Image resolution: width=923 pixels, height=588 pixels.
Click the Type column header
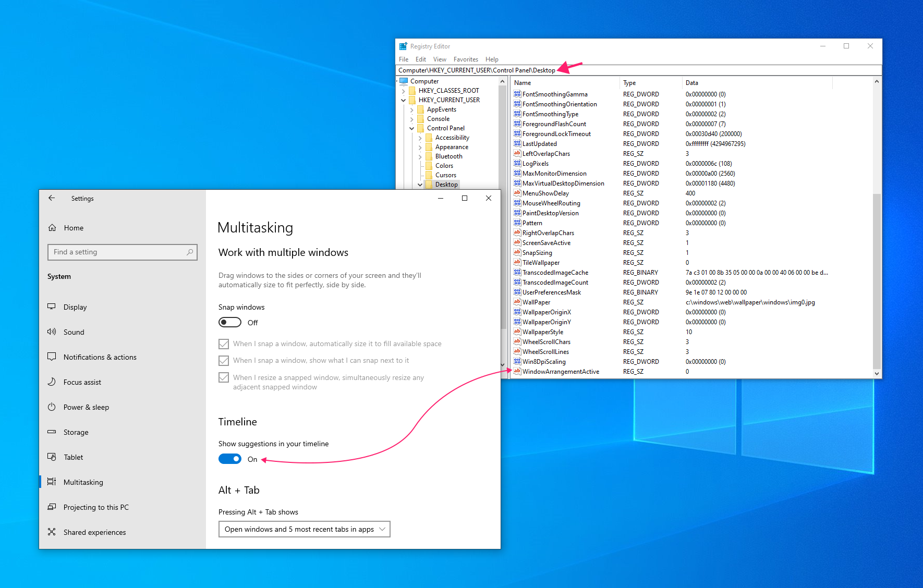click(x=651, y=82)
